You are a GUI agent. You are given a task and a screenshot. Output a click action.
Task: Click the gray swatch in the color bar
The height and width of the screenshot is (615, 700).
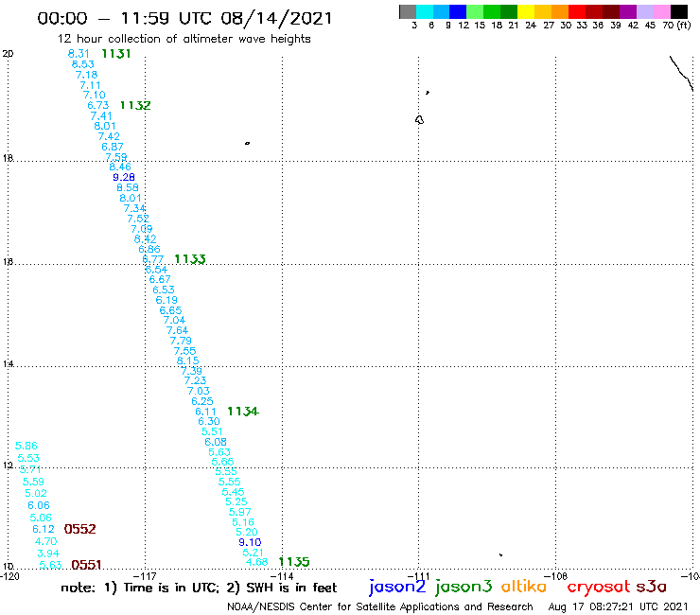408,11
